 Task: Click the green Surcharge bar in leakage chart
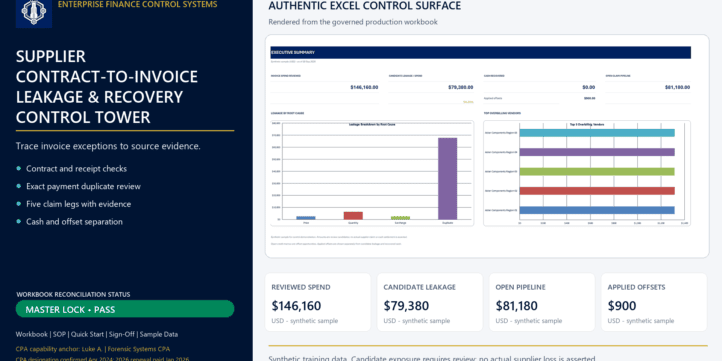coord(400,218)
